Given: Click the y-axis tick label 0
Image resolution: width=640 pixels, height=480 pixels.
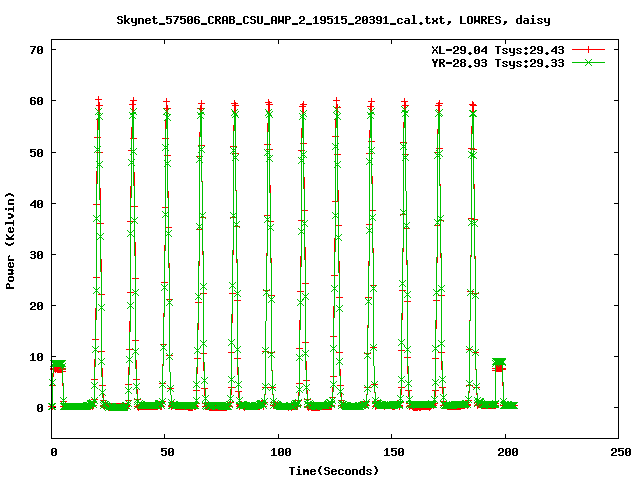Looking at the screenshot, I should (x=40, y=408).
